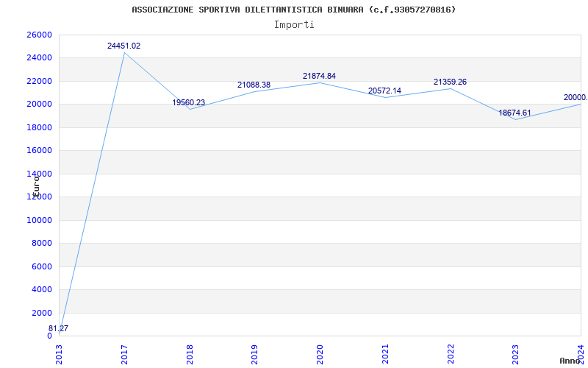Select the 2022 x-axis label

[451, 355]
